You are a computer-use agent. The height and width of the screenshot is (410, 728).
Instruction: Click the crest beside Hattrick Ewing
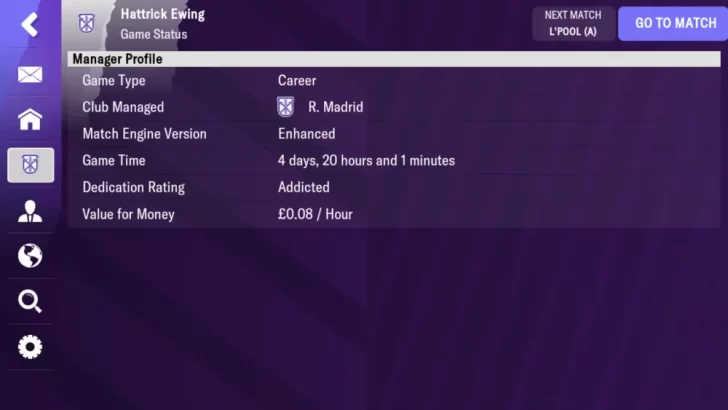[x=86, y=23]
